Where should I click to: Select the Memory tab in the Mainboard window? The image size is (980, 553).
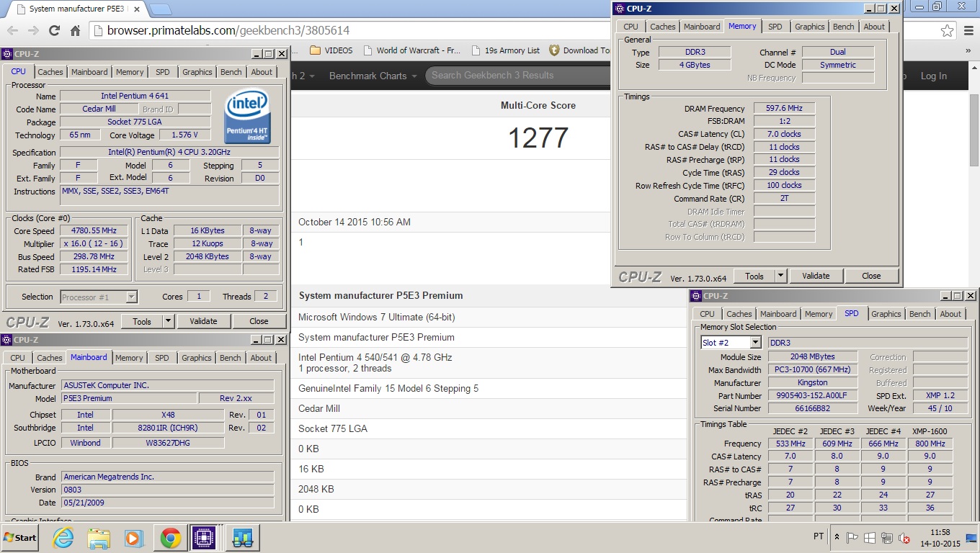point(129,358)
